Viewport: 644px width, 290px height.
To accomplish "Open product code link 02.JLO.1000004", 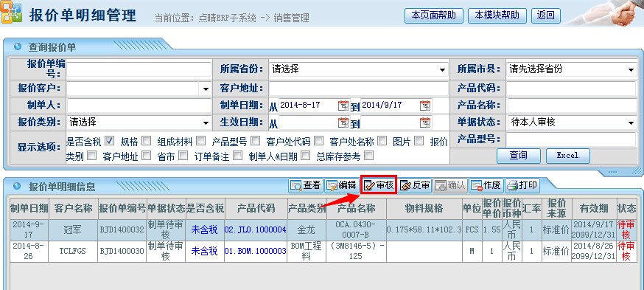I will (x=255, y=229).
